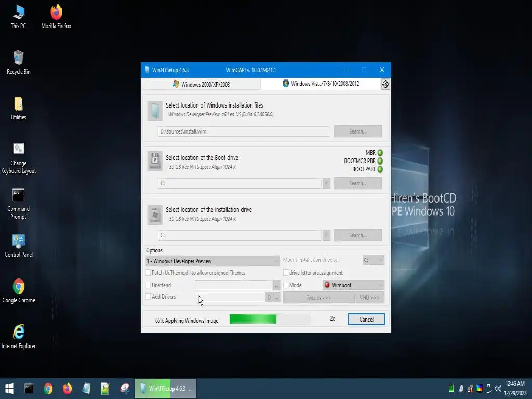Image resolution: width=532 pixels, height=399 pixels.
Task: Toggle Patch UxTheme.dll checkbox
Action: [x=148, y=272]
